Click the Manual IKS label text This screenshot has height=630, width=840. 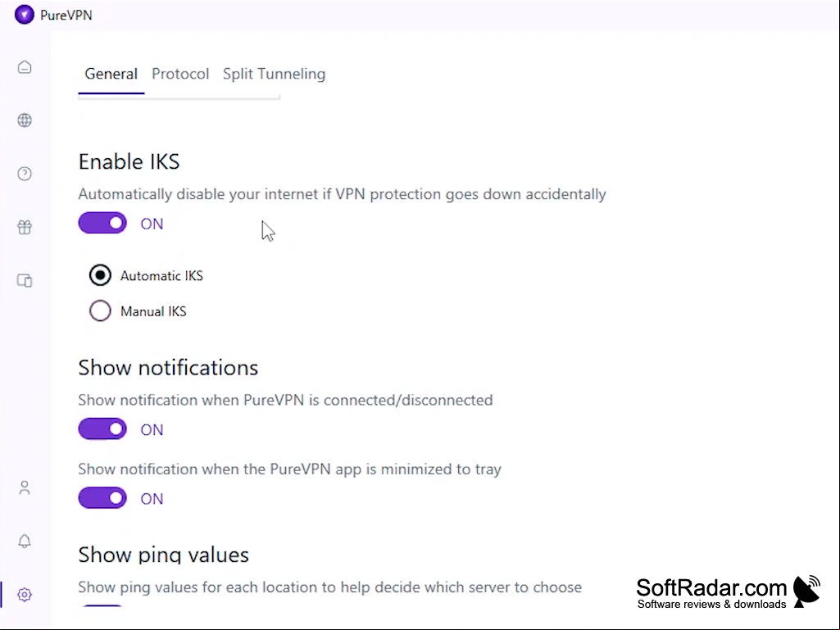[153, 311]
